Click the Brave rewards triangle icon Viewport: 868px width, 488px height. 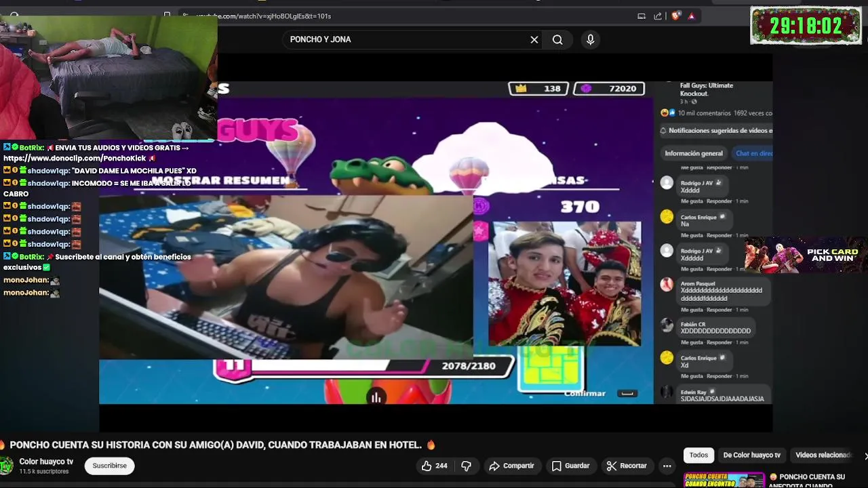point(692,16)
